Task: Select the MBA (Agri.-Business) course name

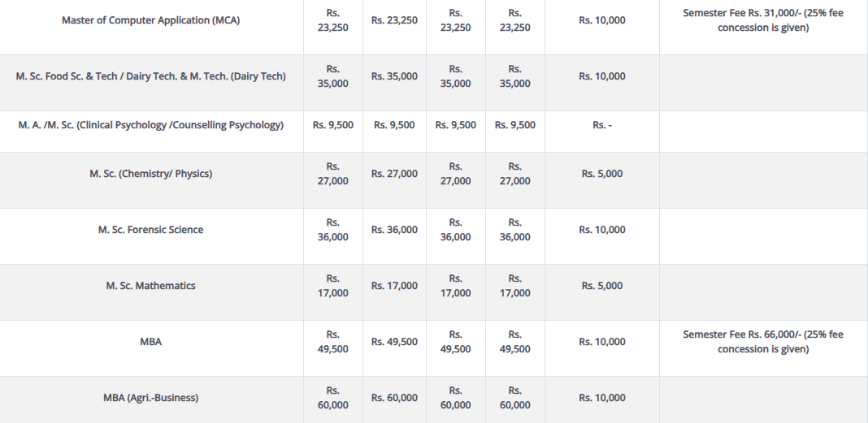Action: click(x=150, y=398)
